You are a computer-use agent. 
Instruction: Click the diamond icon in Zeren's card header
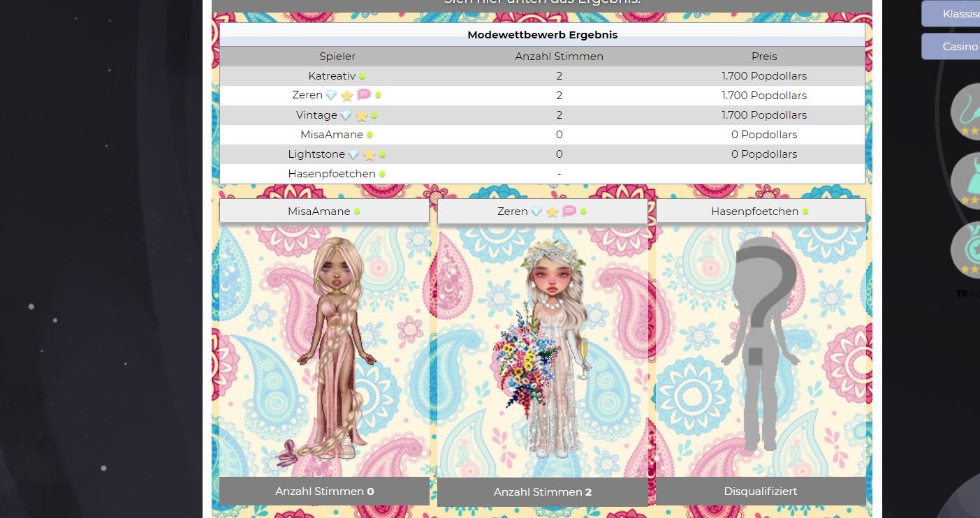click(x=536, y=212)
